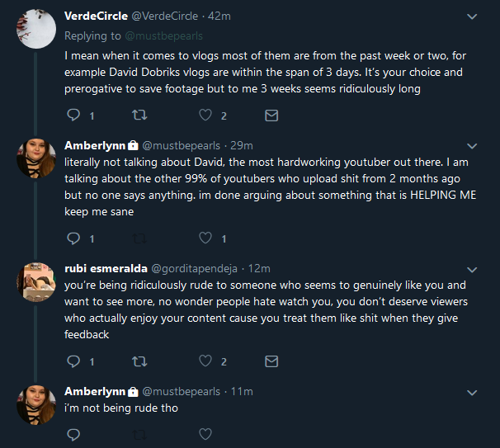Like VerdeCircle's tweet with heart icon

(205, 115)
